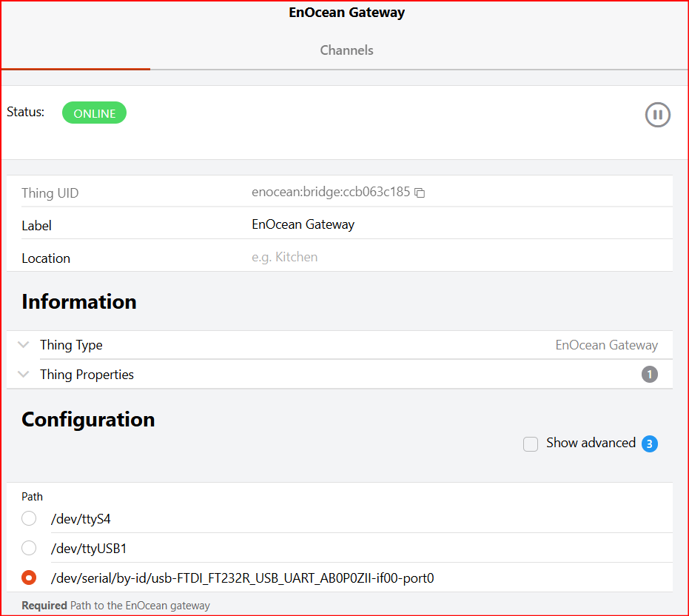The width and height of the screenshot is (689, 616).
Task: Copy the Thing UID to clipboard
Action: (x=420, y=192)
